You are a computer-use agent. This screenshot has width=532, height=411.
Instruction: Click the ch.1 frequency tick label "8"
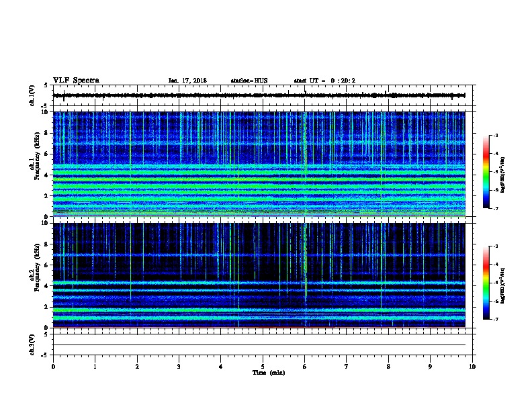click(x=47, y=133)
